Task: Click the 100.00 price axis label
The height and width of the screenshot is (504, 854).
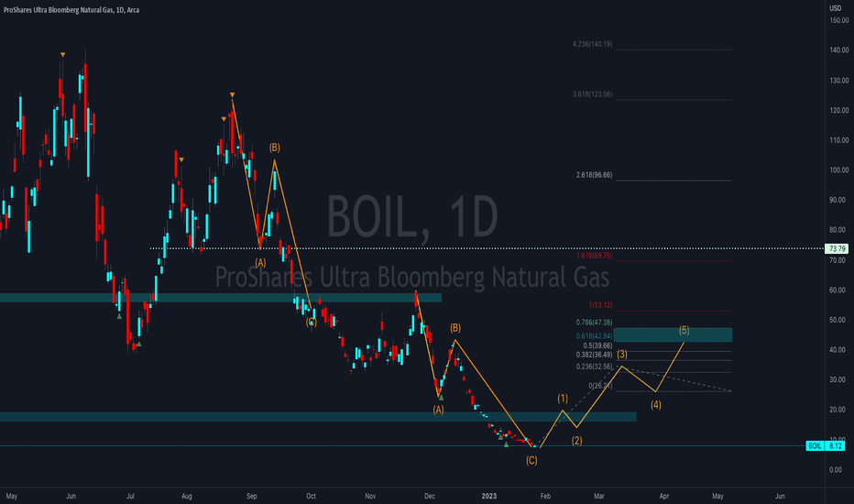Action: click(838, 170)
